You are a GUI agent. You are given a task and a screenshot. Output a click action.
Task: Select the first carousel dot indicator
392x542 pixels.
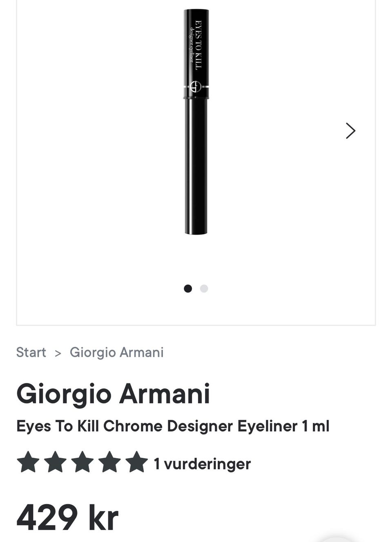188,289
